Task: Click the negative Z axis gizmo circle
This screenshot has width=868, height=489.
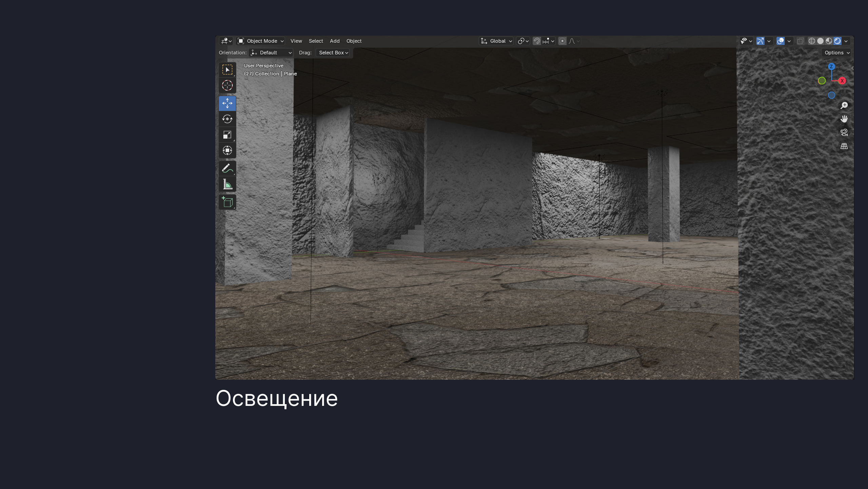Action: click(x=831, y=95)
